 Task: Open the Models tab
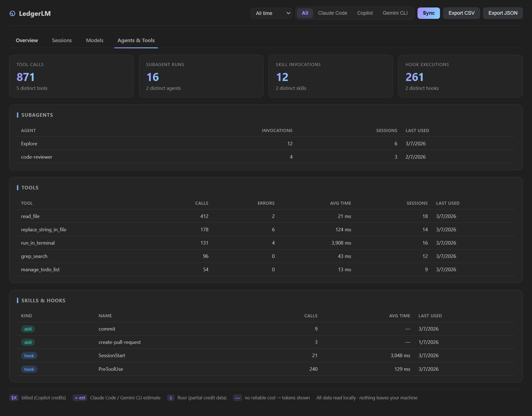coord(95,40)
